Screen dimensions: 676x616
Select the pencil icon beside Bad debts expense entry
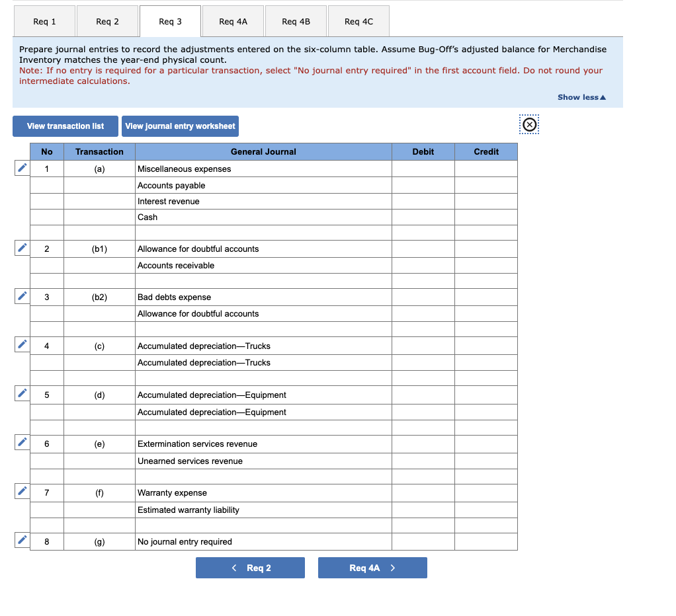coord(22,296)
